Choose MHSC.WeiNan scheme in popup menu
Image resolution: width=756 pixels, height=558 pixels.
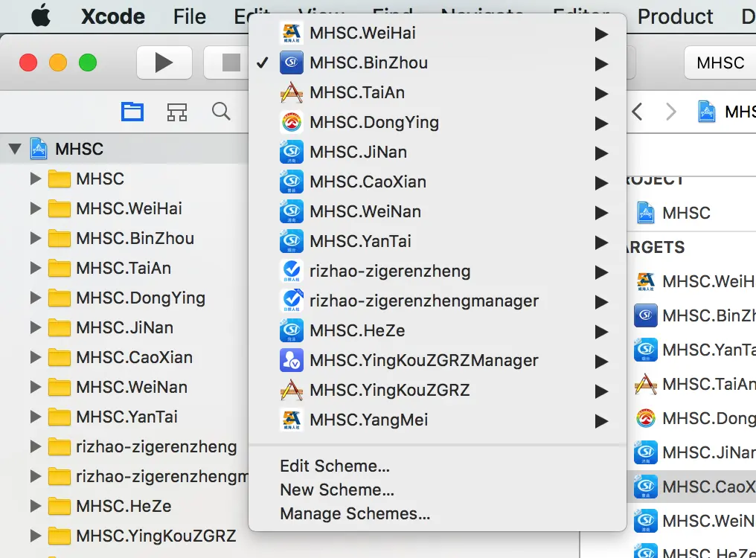(438, 212)
